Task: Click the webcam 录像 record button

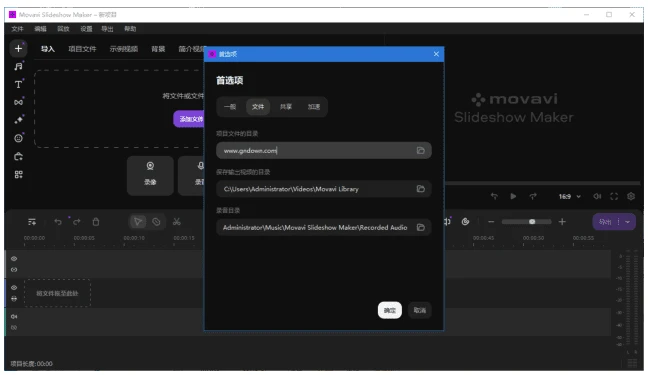Action: pyautogui.click(x=150, y=175)
